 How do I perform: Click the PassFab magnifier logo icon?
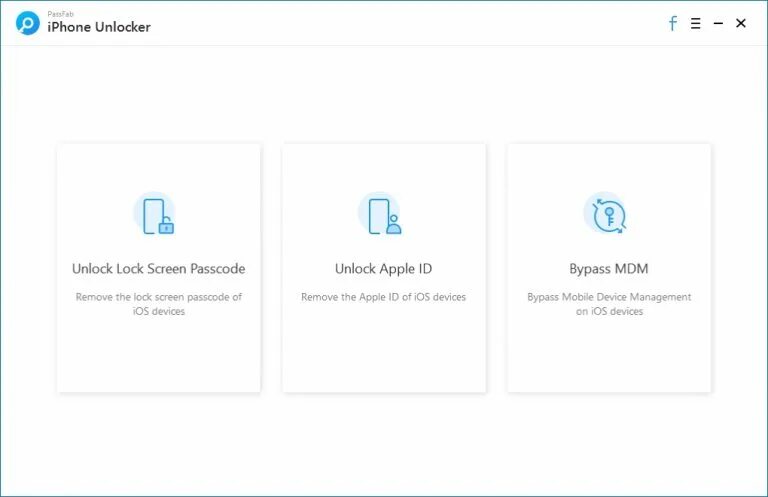pyautogui.click(x=27, y=23)
